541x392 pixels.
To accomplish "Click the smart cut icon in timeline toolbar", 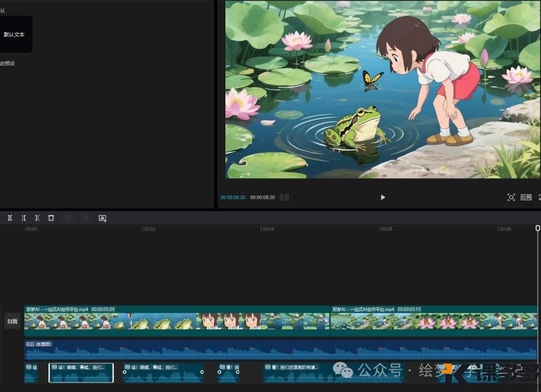I will (x=103, y=218).
